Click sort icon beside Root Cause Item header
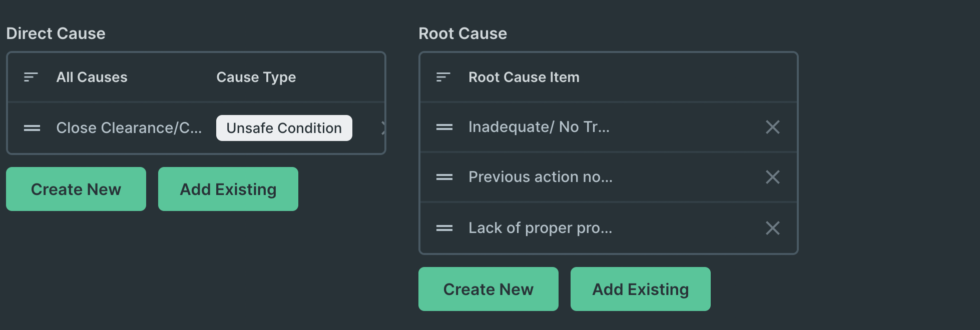The width and height of the screenshot is (980, 330). coord(443,77)
